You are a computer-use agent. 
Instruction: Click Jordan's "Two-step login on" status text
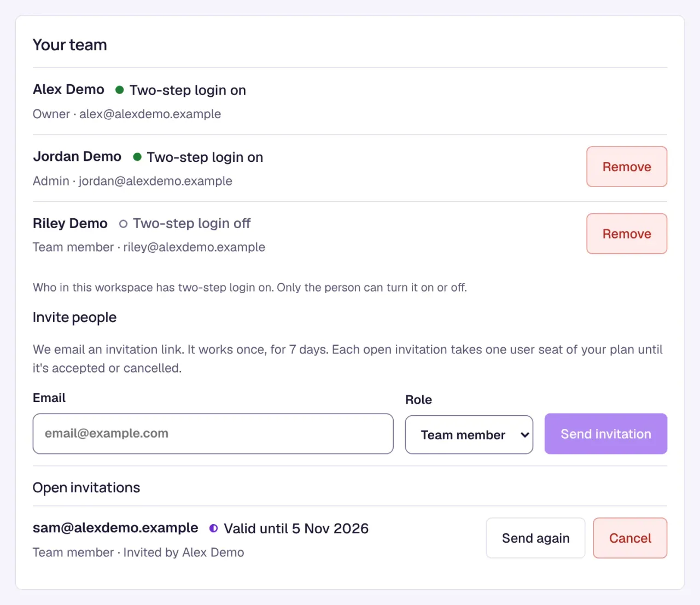coord(205,157)
